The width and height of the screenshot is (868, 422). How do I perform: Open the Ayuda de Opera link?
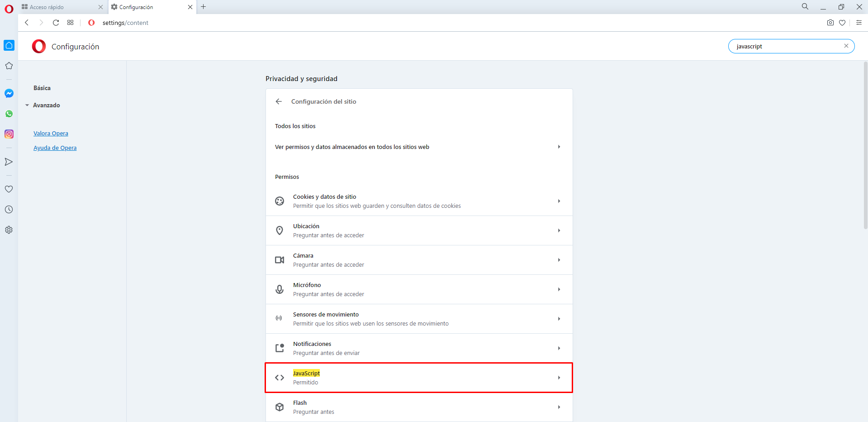point(55,148)
